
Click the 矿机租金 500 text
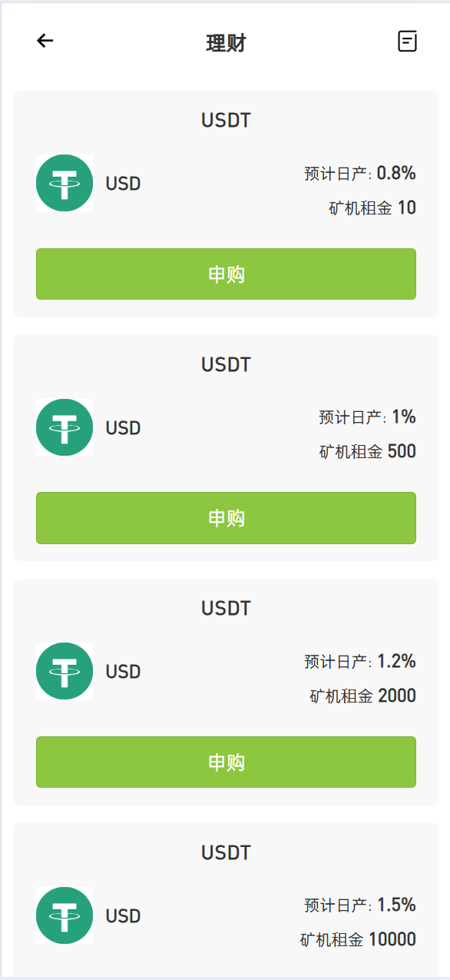click(368, 452)
